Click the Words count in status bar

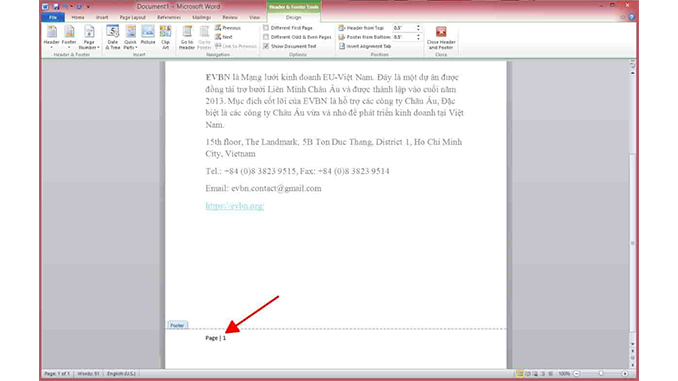88,374
